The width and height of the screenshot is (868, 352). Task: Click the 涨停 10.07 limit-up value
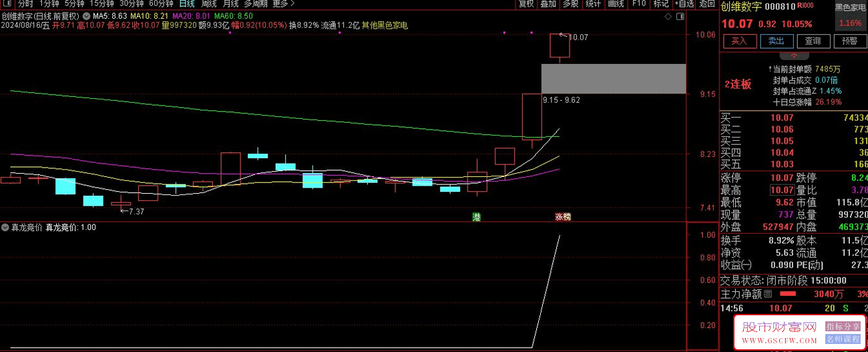tap(781, 178)
